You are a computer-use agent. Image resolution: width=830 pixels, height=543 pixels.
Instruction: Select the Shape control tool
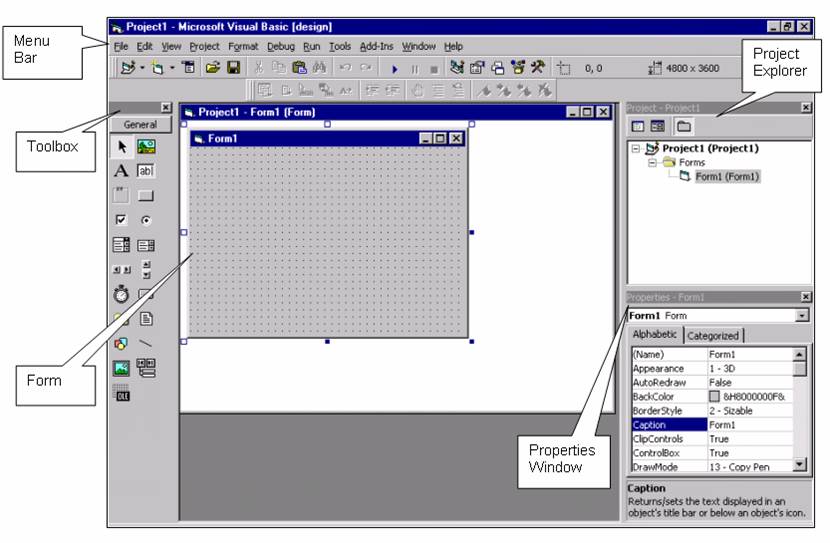(121, 343)
